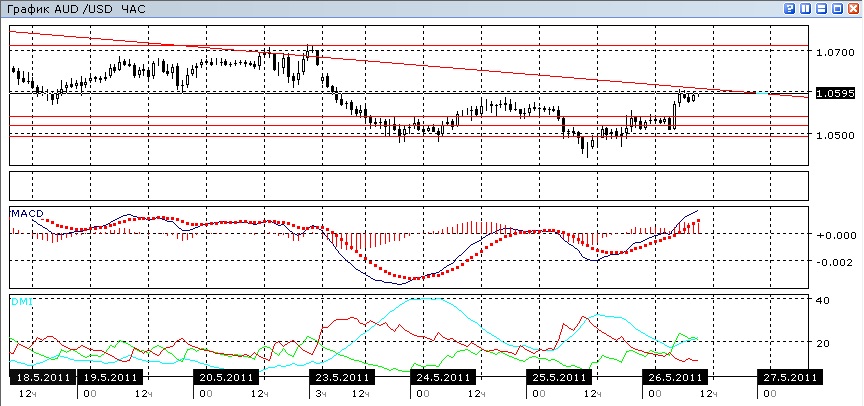864x406 pixels.
Task: Click the 24.5.2011 date marker
Action: (x=442, y=377)
